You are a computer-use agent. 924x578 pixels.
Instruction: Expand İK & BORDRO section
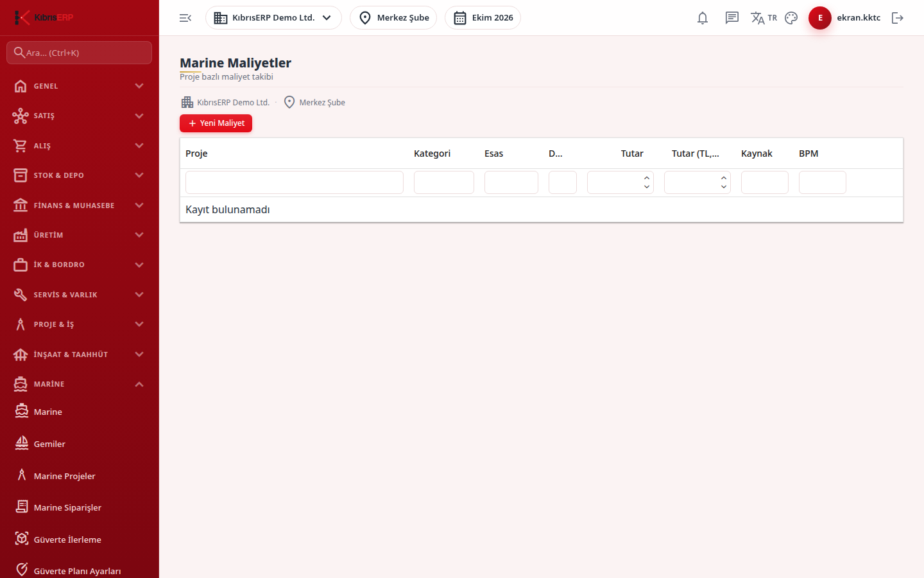coord(80,265)
